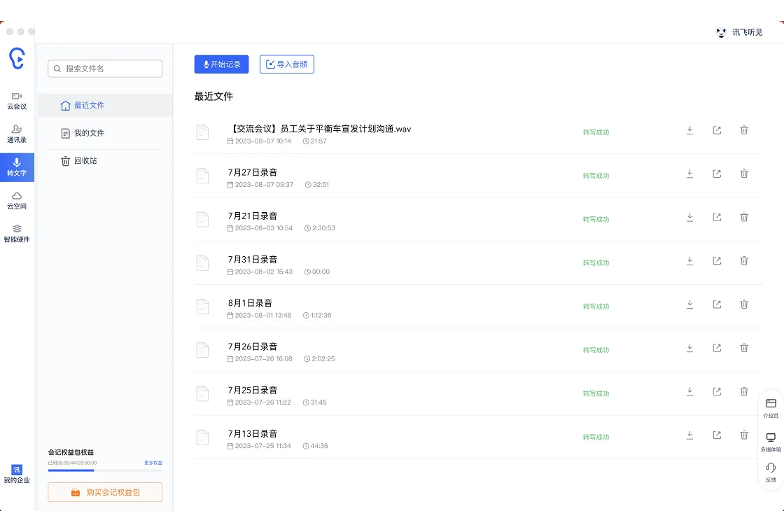Delete the 7月25日录音 file
Image resolution: width=784 pixels, height=532 pixels.
click(744, 391)
